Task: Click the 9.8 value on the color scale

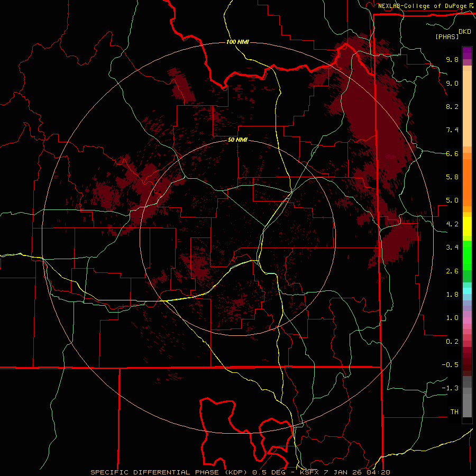Action: point(452,59)
